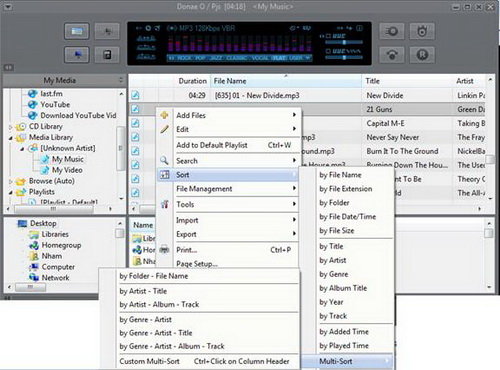Select the CLASSIC equalizer preset
This screenshot has height=370, width=500.
point(236,58)
